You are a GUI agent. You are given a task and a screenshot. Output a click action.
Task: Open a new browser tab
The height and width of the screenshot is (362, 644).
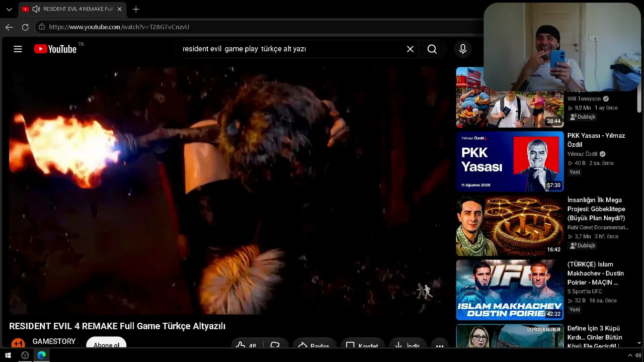click(136, 9)
